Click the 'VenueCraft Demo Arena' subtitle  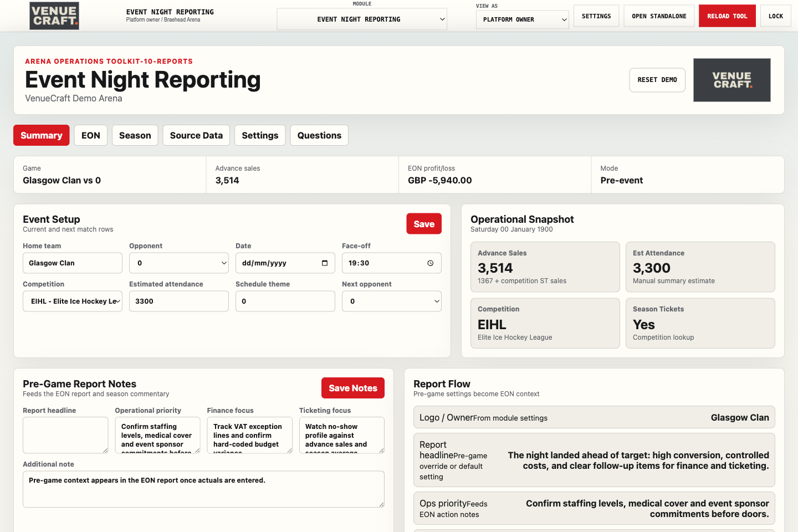[x=74, y=98]
